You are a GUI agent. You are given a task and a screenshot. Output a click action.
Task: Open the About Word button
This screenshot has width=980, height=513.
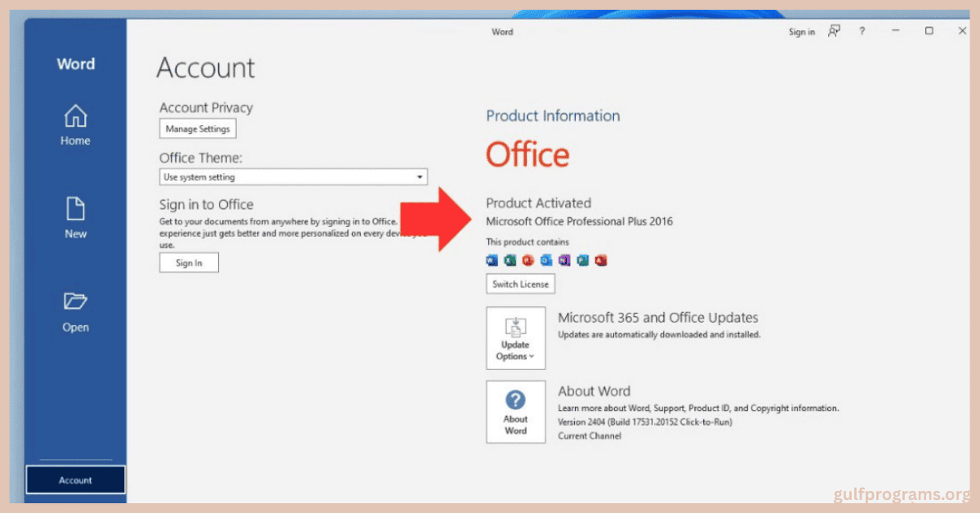tap(515, 412)
